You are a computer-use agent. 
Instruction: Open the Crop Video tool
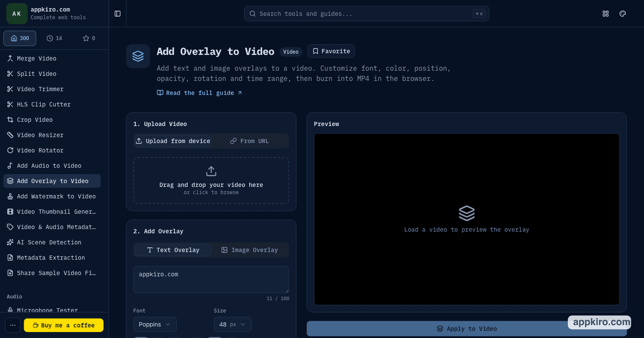52,120
